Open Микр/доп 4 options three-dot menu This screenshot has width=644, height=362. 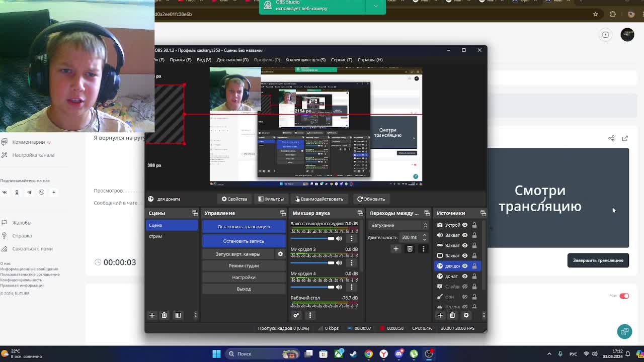coord(352,287)
